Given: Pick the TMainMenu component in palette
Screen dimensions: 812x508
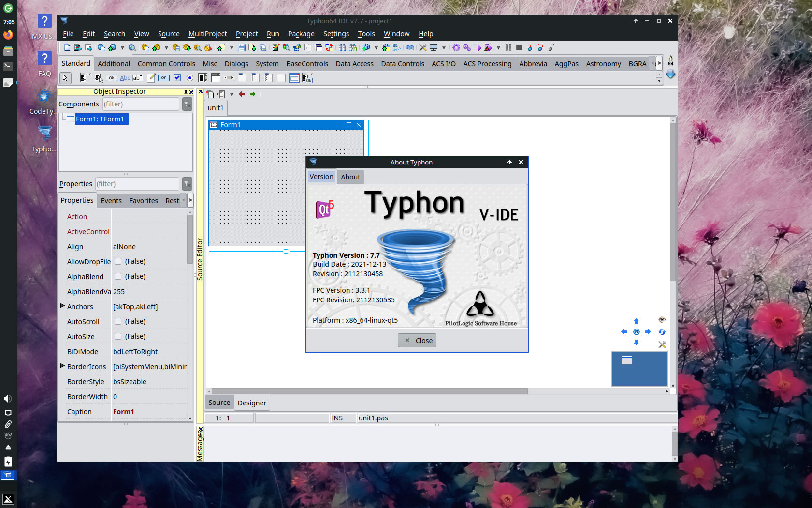Looking at the screenshot, I should (85, 77).
